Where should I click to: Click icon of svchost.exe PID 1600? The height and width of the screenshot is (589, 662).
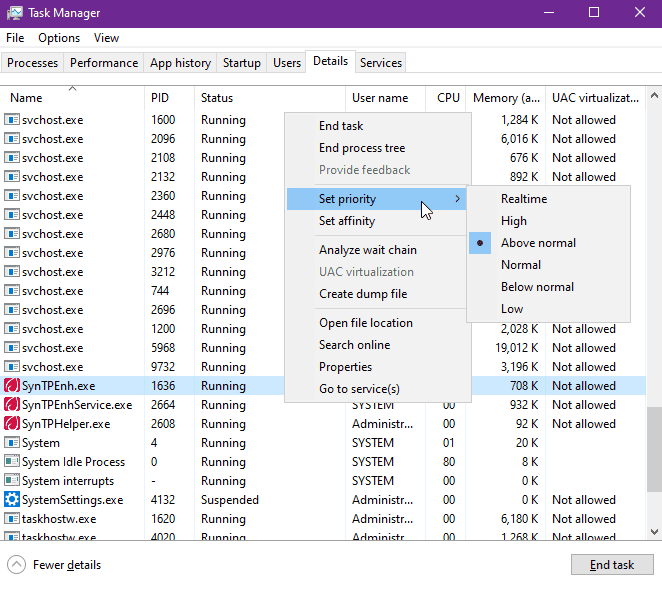[12, 119]
